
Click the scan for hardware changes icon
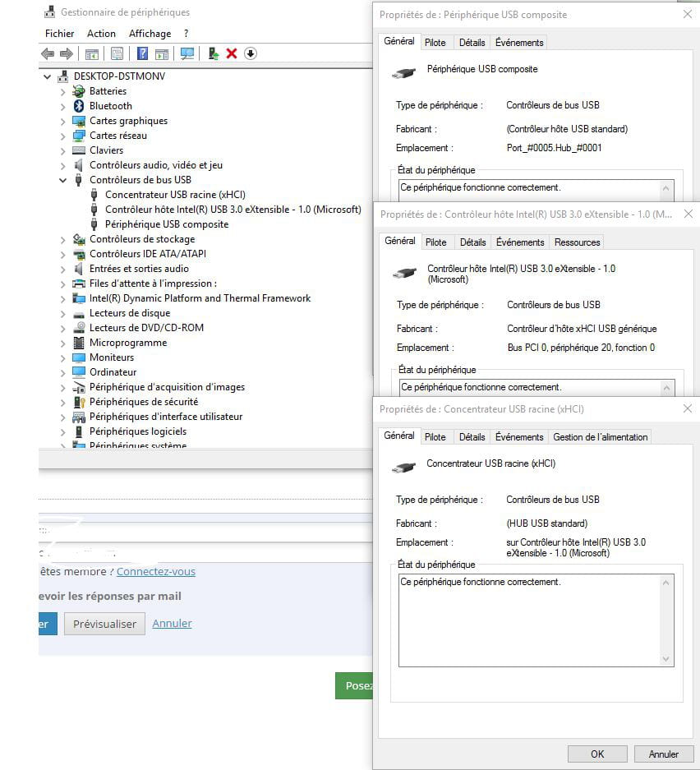tap(187, 53)
